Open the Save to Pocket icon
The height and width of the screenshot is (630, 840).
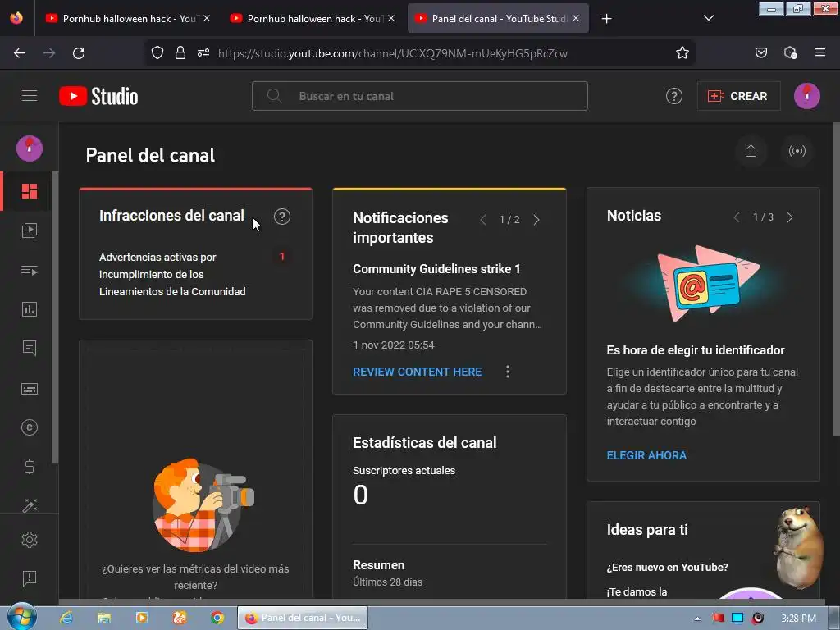coord(760,53)
